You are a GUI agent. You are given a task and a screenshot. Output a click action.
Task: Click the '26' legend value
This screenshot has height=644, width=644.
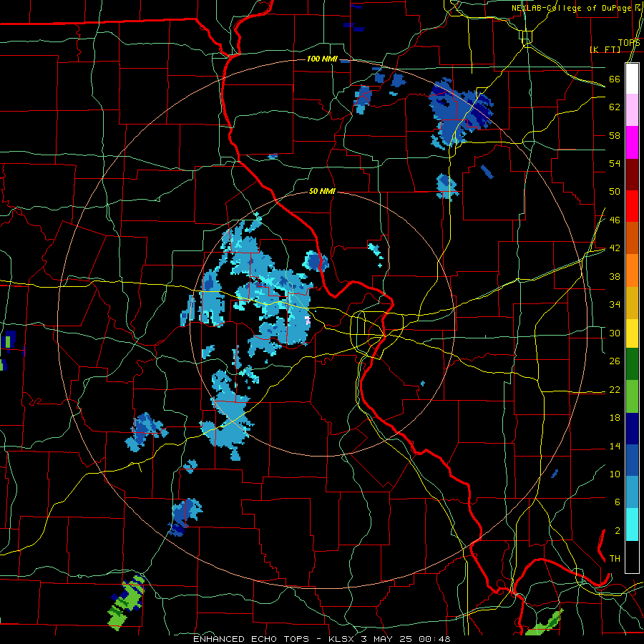click(x=615, y=361)
